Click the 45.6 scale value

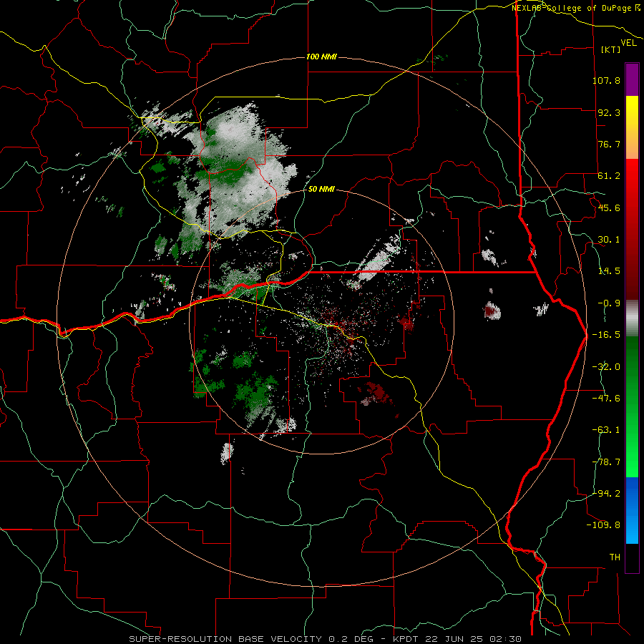click(x=609, y=208)
